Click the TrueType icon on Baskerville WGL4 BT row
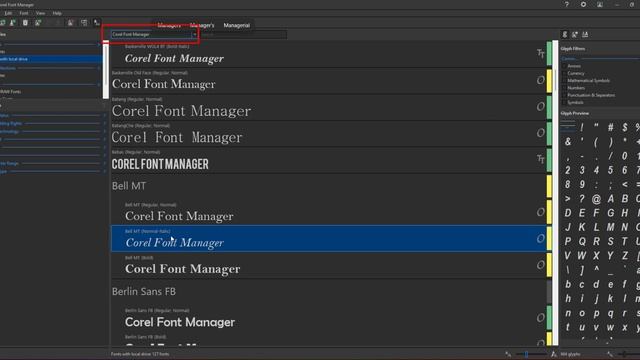 [540, 53]
